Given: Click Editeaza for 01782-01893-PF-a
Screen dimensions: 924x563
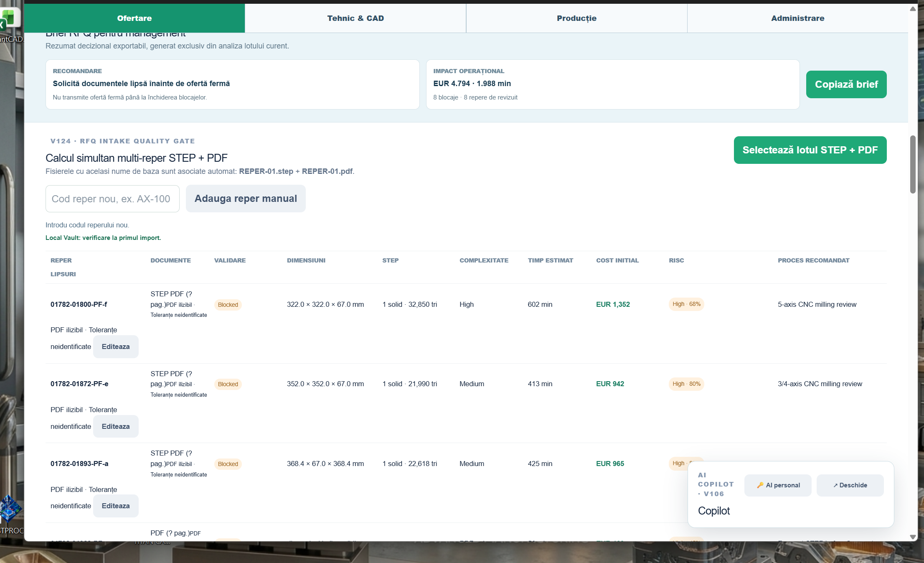Looking at the screenshot, I should point(116,506).
